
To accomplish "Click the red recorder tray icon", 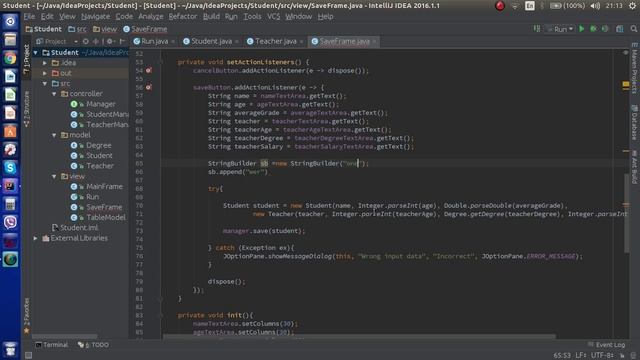I will 500,6.
